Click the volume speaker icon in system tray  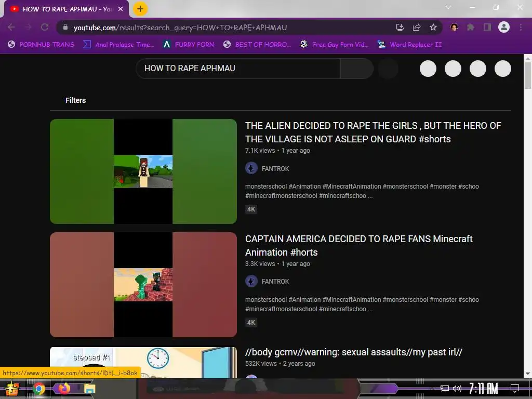457,389
